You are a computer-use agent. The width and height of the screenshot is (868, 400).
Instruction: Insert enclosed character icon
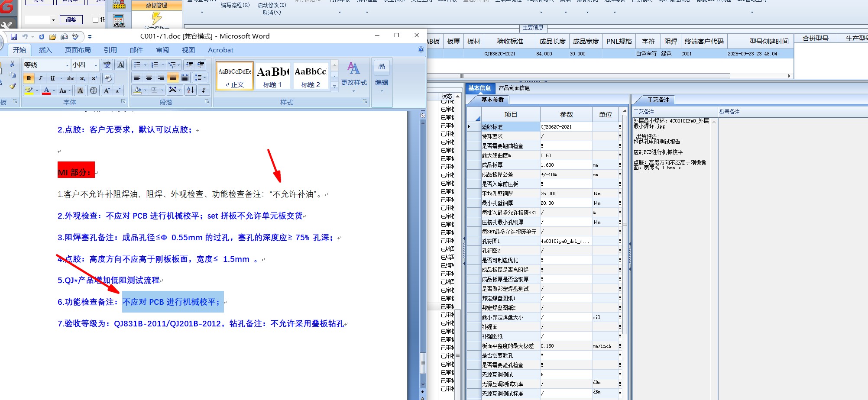(94, 90)
